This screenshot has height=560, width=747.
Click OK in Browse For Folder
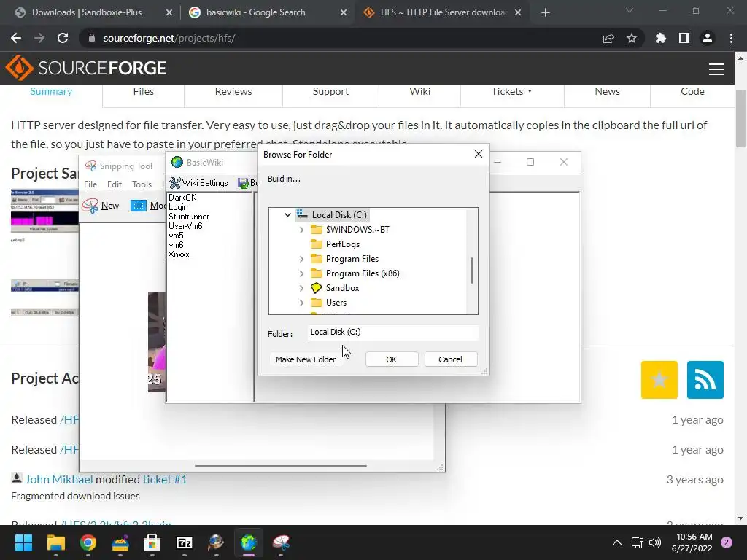click(392, 359)
